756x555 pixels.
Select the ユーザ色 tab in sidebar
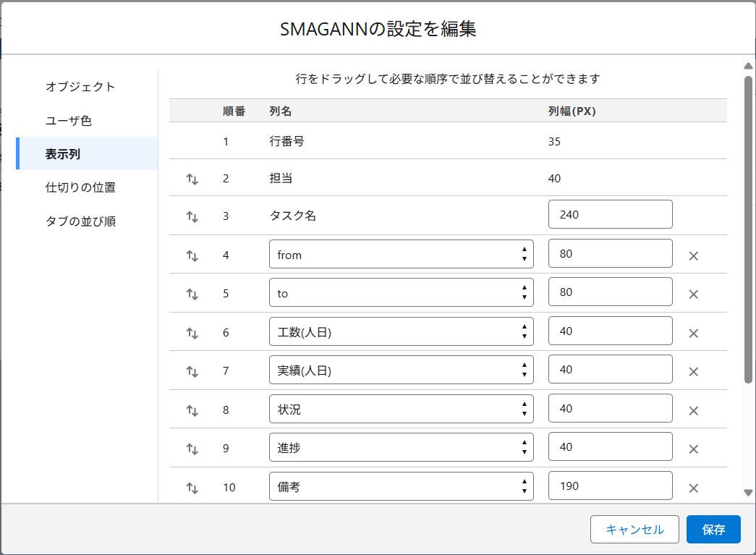[69, 121]
